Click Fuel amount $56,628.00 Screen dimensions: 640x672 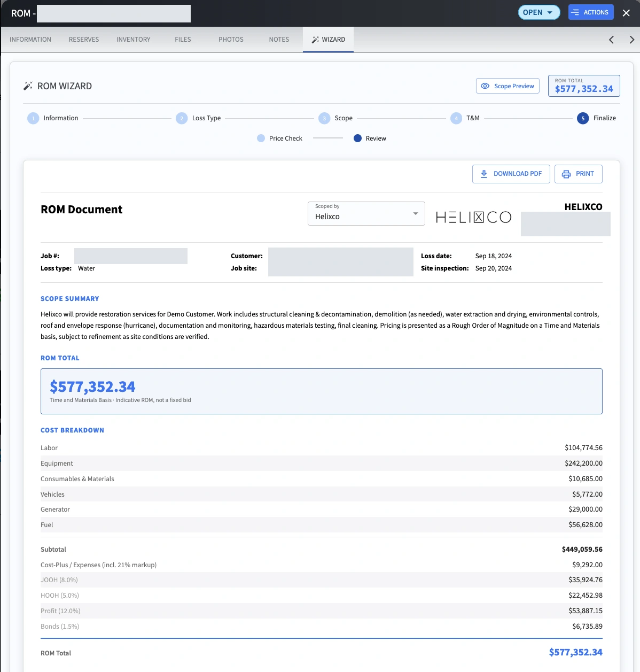coord(586,525)
